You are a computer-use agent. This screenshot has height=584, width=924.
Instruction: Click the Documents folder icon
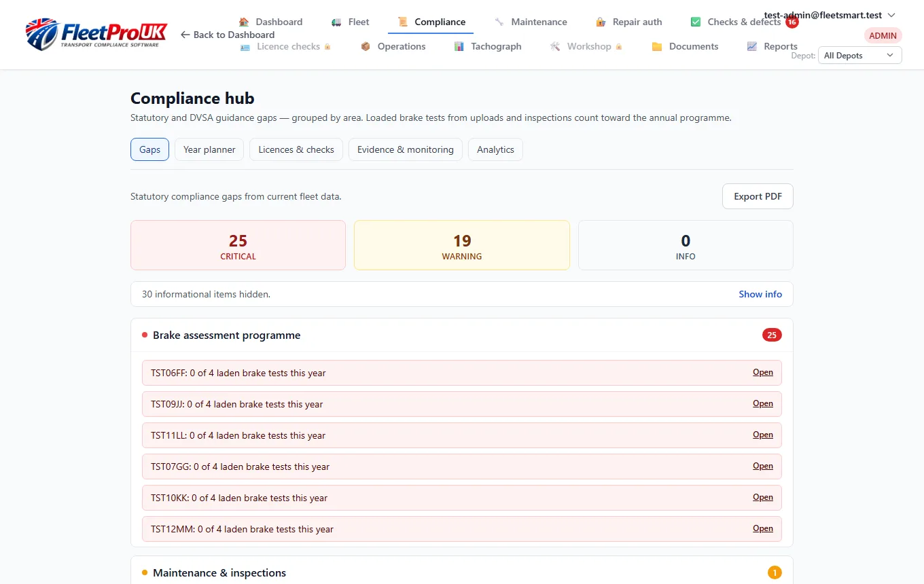pos(657,46)
